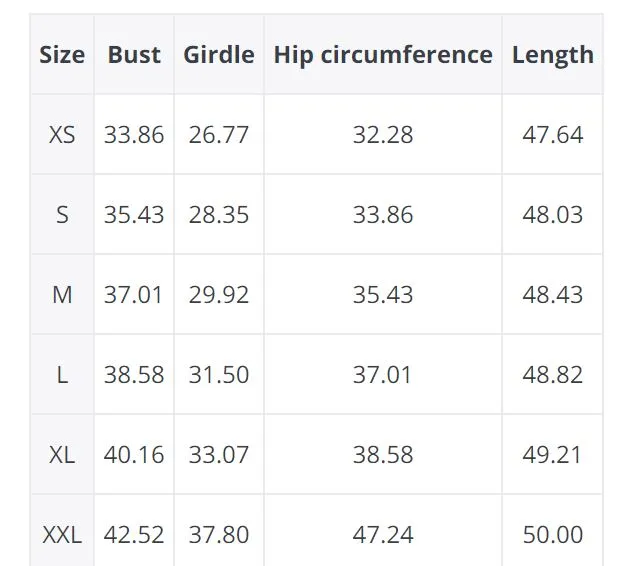
Task: Select the girdle value 31.50
Action: (219, 375)
